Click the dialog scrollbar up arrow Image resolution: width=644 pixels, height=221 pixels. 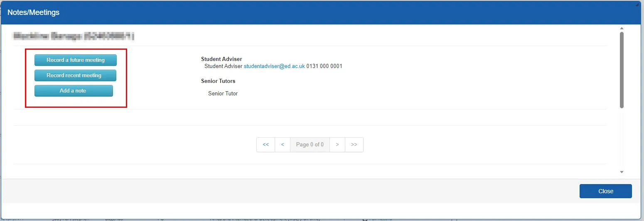(622, 29)
